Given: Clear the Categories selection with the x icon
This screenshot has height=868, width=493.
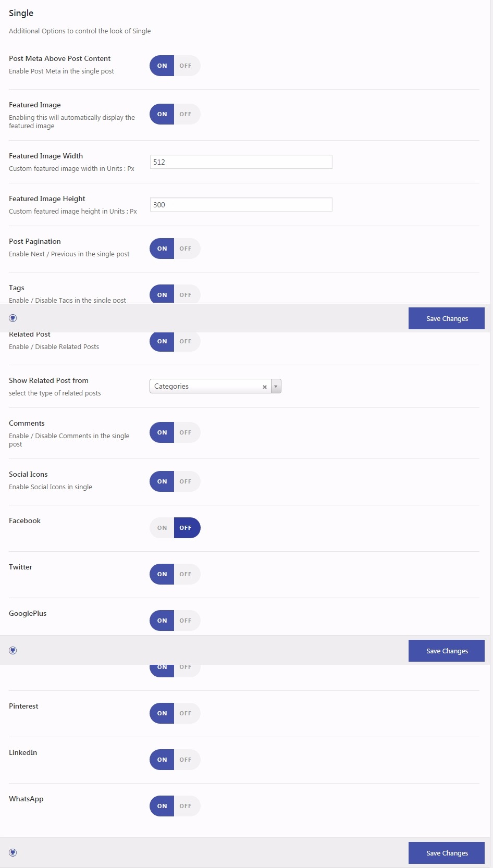Looking at the screenshot, I should click(x=265, y=387).
